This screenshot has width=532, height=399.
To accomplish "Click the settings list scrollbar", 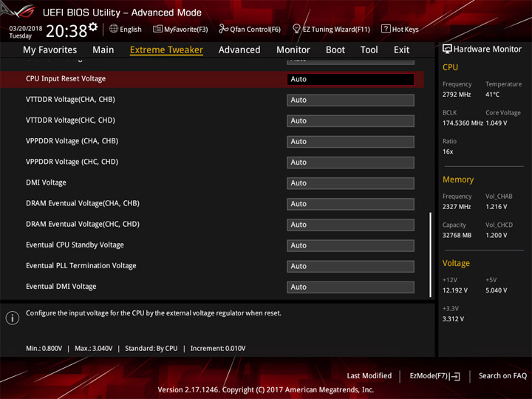I will (430, 255).
